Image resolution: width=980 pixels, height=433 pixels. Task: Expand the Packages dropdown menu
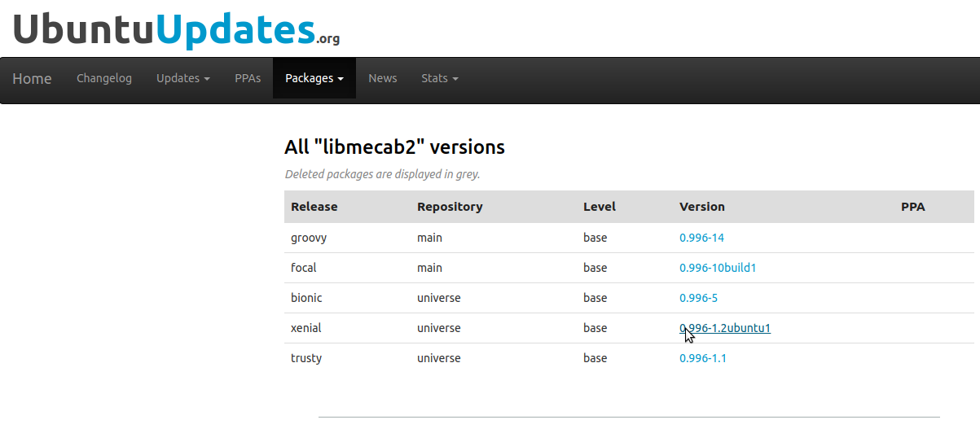314,78
